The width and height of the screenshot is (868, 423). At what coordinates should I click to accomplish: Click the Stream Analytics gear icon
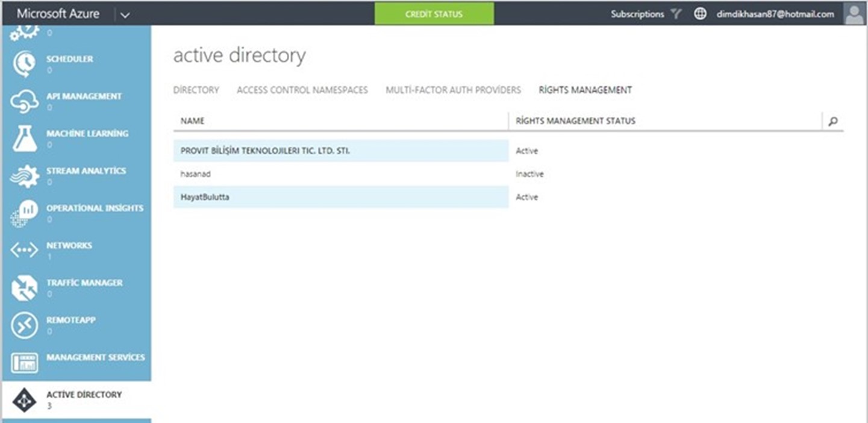pos(25,176)
